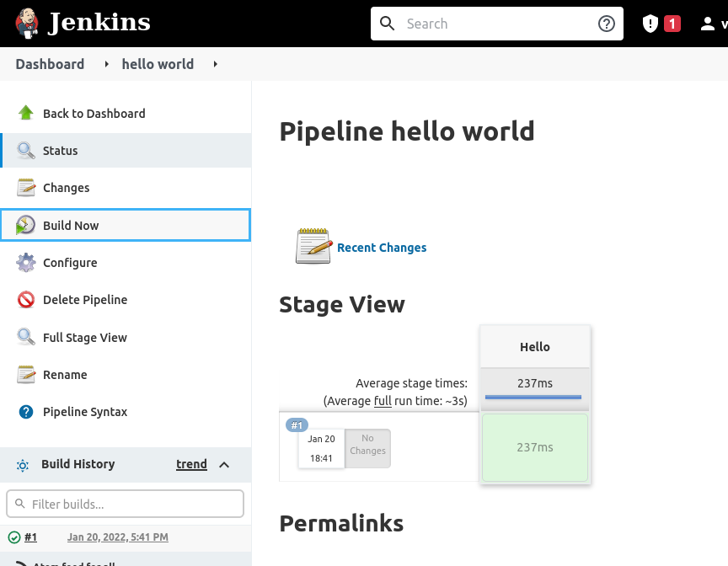
Task: Click the Recent Changes notepad icon
Action: [x=313, y=247]
